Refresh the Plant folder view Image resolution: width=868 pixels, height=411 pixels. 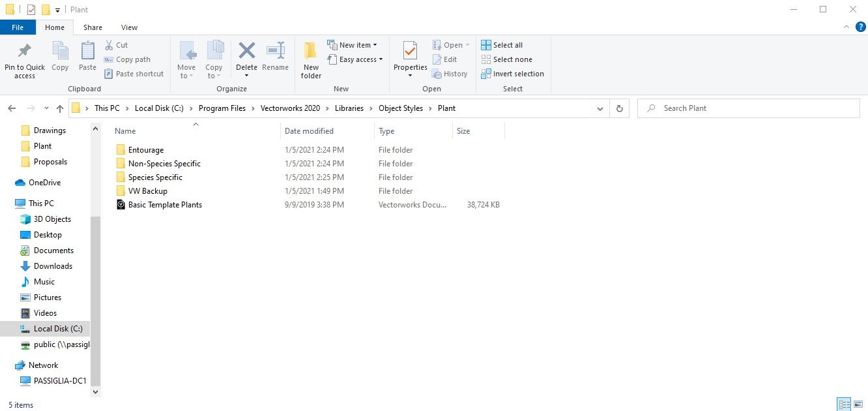[619, 108]
